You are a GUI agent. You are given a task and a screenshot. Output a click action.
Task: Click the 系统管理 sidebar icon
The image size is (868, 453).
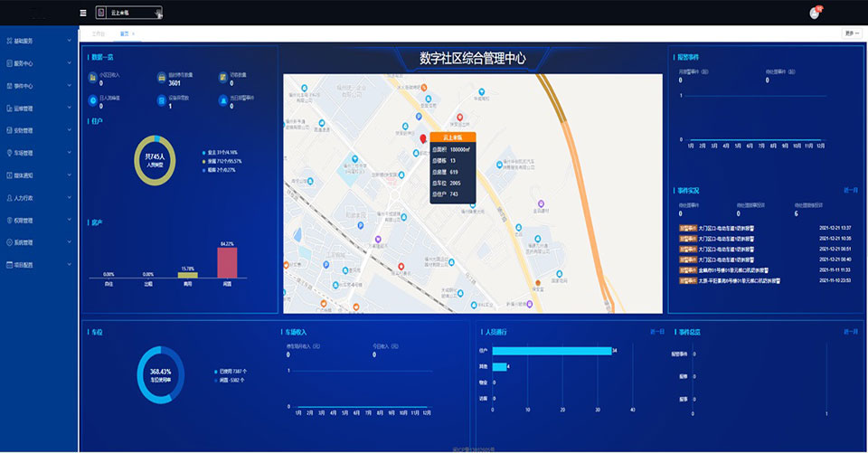pos(8,242)
